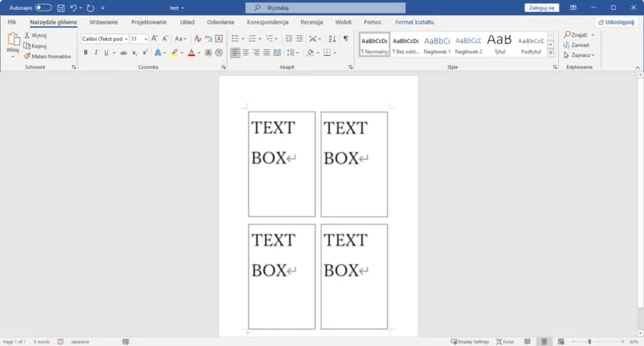Click the bullet list icon
The width and height of the screenshot is (644, 346).
[x=235, y=38]
